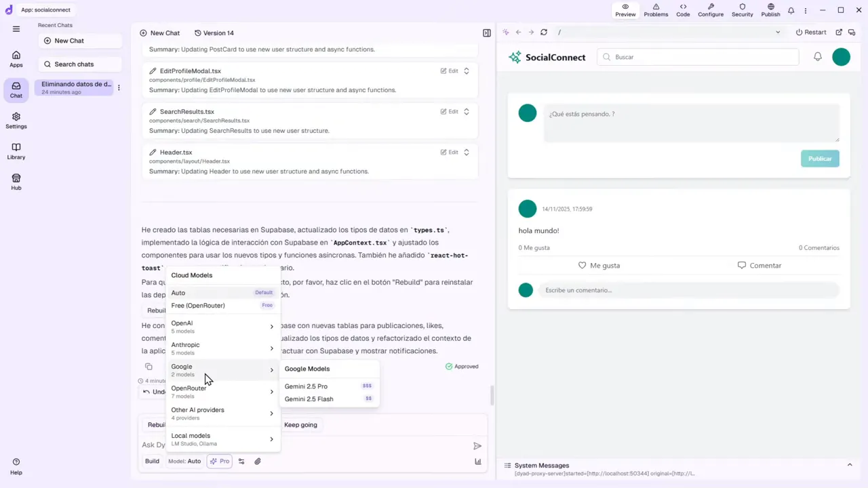Attach a file with the paperclip icon
The width and height of the screenshot is (868, 488).
[257, 461]
